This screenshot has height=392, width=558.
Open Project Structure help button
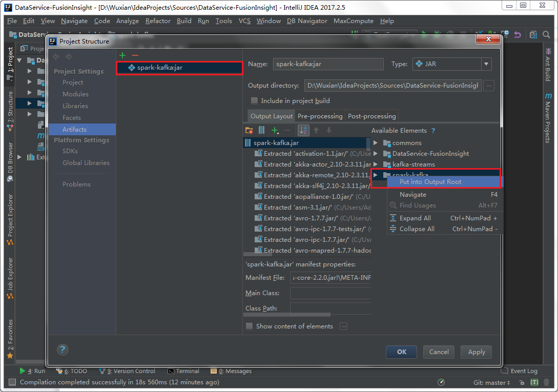(x=63, y=349)
